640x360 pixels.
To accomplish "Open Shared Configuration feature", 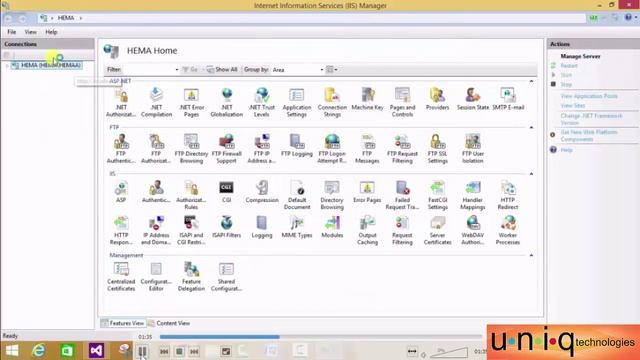I will [227, 277].
